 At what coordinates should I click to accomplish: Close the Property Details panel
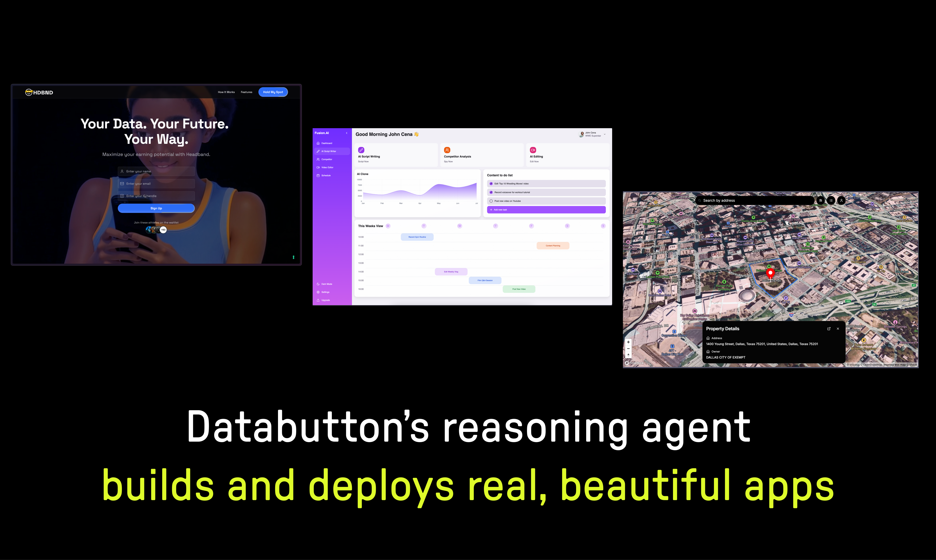coord(838,329)
